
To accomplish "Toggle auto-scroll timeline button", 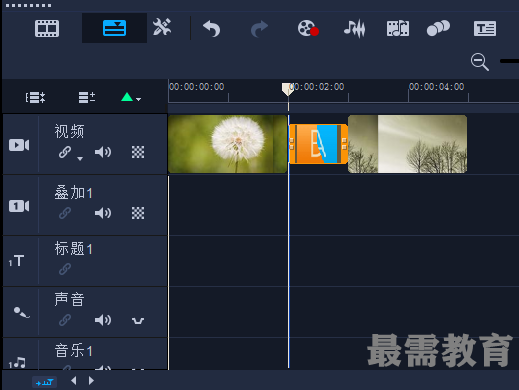I will [45, 382].
